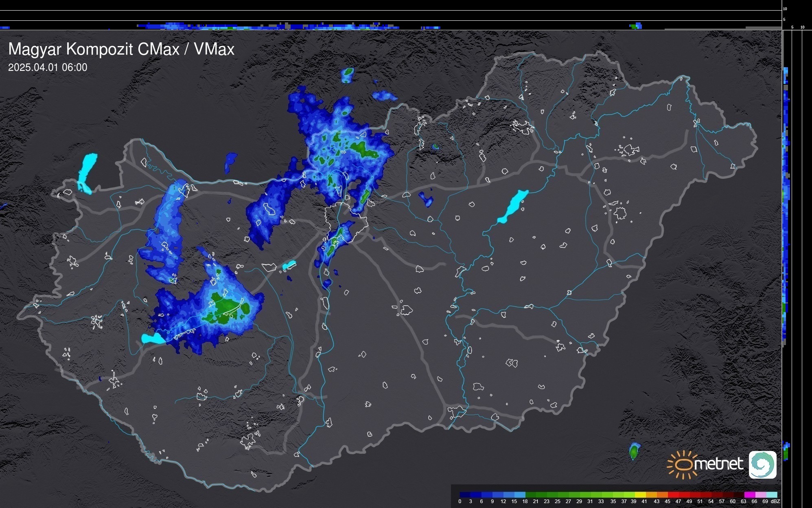
Task: Click the "10" height label at top right
Action: coord(785,9)
